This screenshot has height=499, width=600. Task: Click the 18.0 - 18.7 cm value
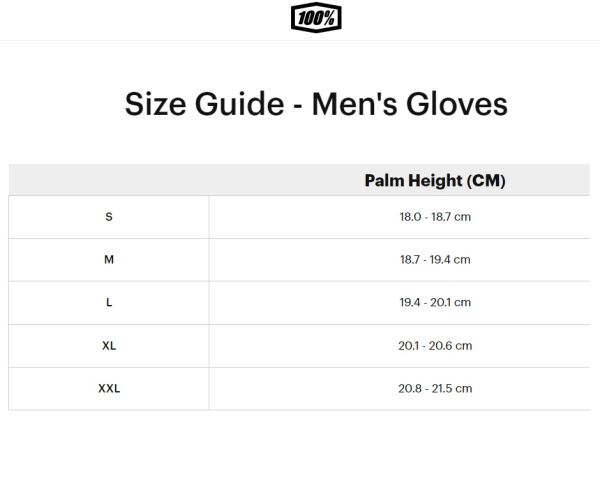(x=435, y=217)
